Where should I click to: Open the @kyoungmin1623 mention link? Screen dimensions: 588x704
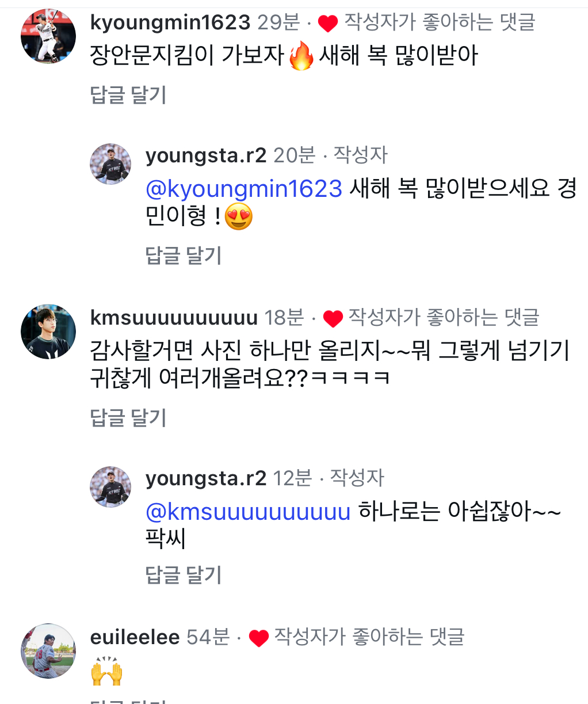click(x=244, y=189)
